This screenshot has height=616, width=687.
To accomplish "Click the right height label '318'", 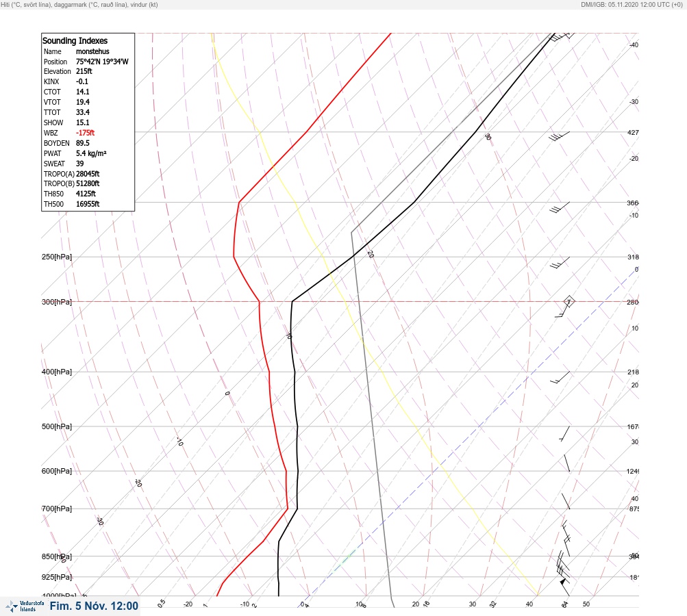I will tap(633, 257).
